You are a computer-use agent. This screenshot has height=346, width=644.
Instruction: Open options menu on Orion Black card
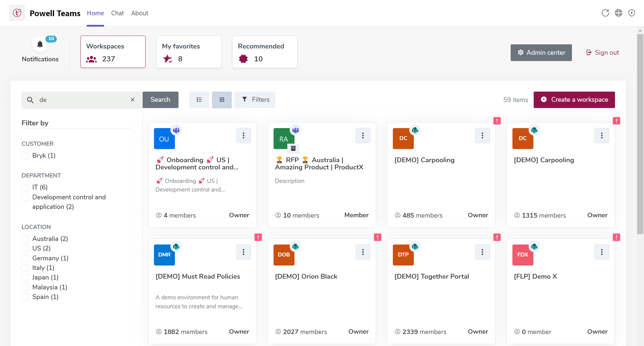tap(363, 252)
